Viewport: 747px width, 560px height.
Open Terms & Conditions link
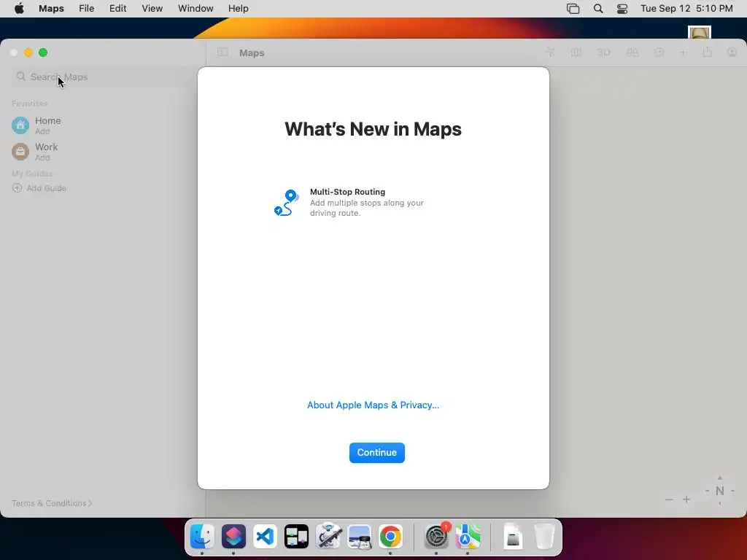coord(52,503)
